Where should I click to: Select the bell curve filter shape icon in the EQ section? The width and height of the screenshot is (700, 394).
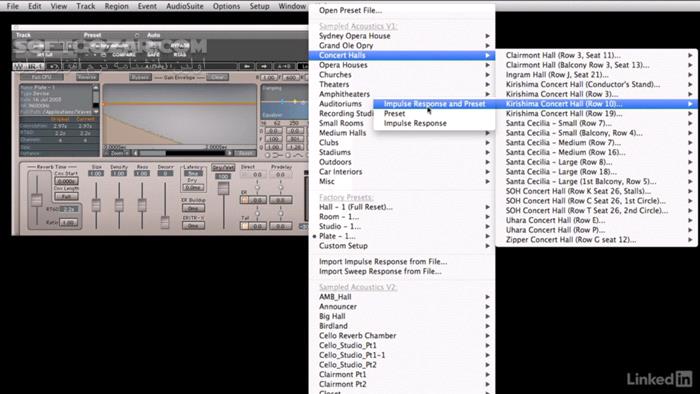pos(298,155)
